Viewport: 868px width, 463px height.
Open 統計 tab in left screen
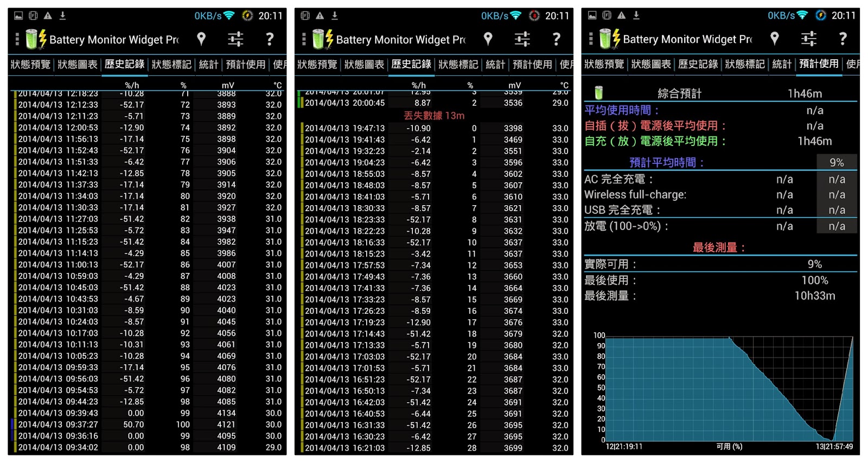click(x=209, y=65)
